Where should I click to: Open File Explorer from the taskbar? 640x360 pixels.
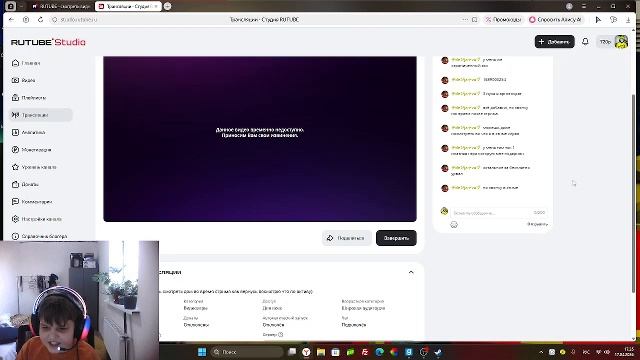(321, 352)
